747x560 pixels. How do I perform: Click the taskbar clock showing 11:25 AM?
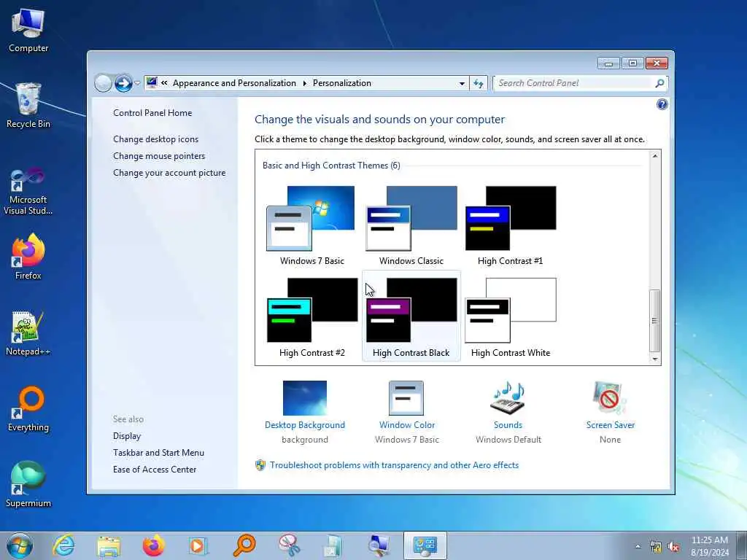pyautogui.click(x=709, y=545)
